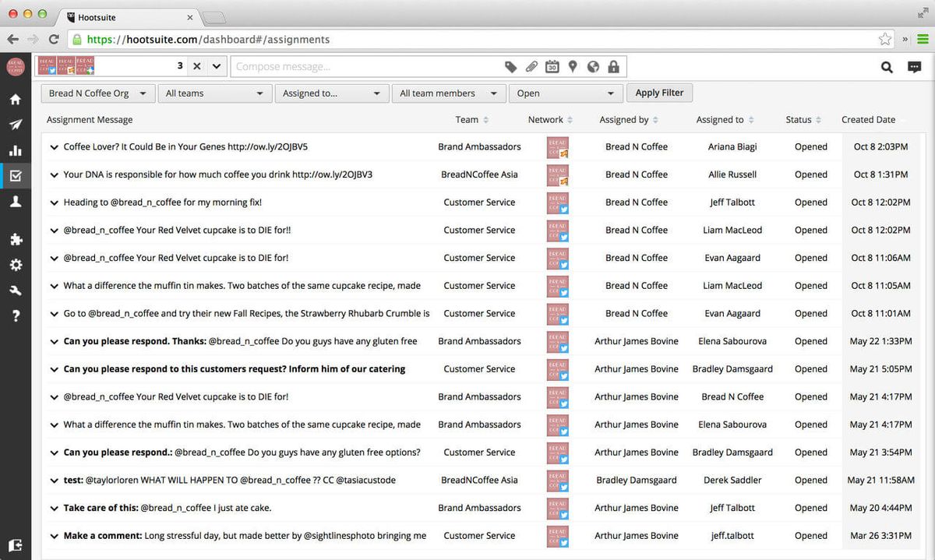The image size is (935, 560).
Task: Open the Help question mark icon
Action: (15, 315)
